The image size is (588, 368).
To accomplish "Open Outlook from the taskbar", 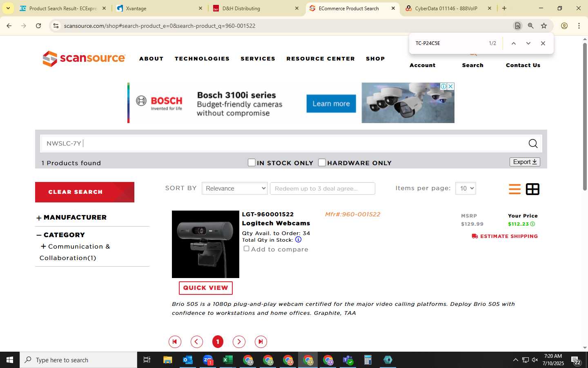I will (187, 360).
